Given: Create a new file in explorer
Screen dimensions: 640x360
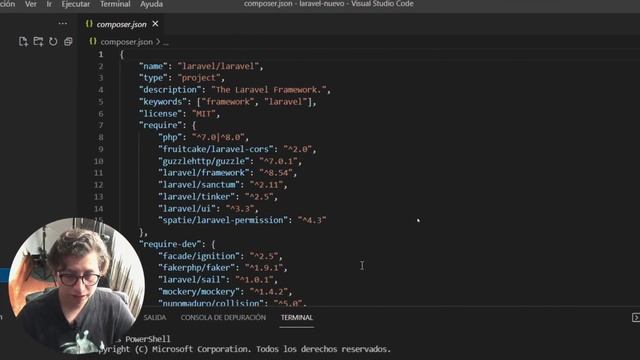Looking at the screenshot, I should [23, 42].
